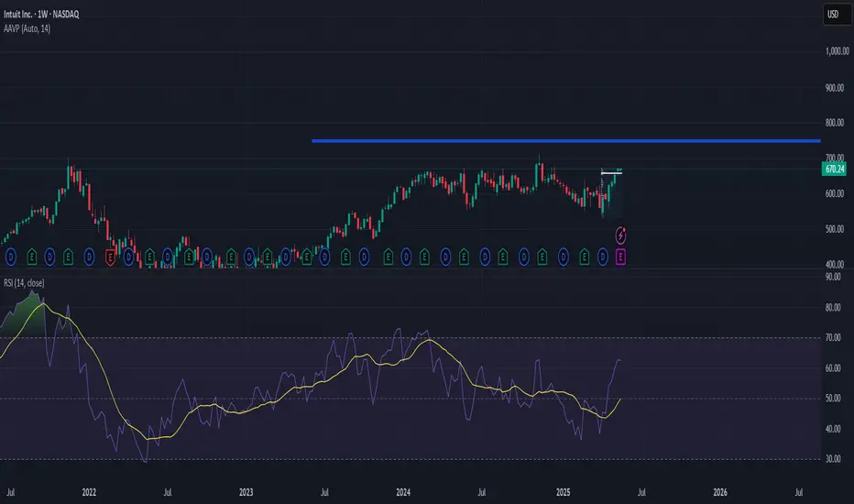The height and width of the screenshot is (504, 854).
Task: Click the 2026 time axis label
Action: click(x=720, y=492)
